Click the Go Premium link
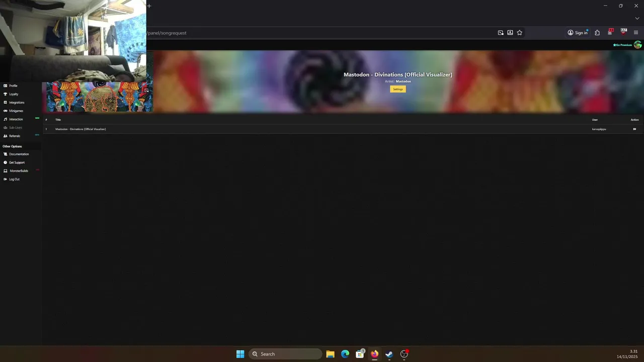The image size is (644, 362). (622, 45)
